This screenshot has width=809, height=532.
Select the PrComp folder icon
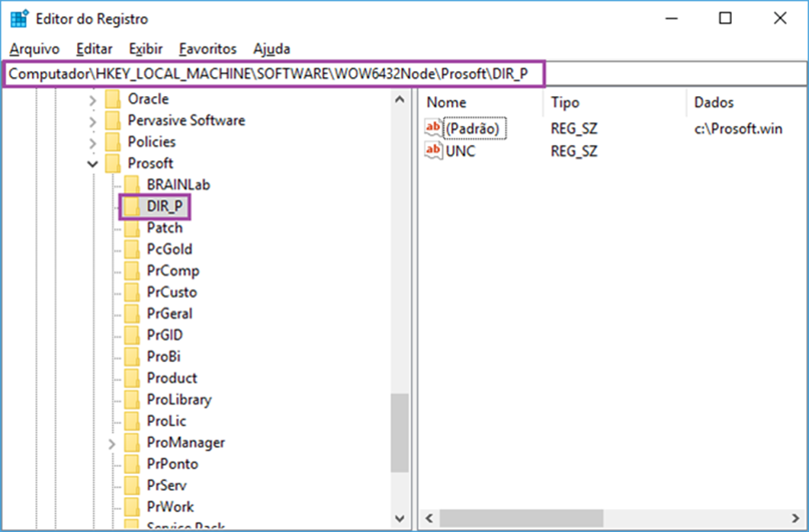tap(132, 271)
